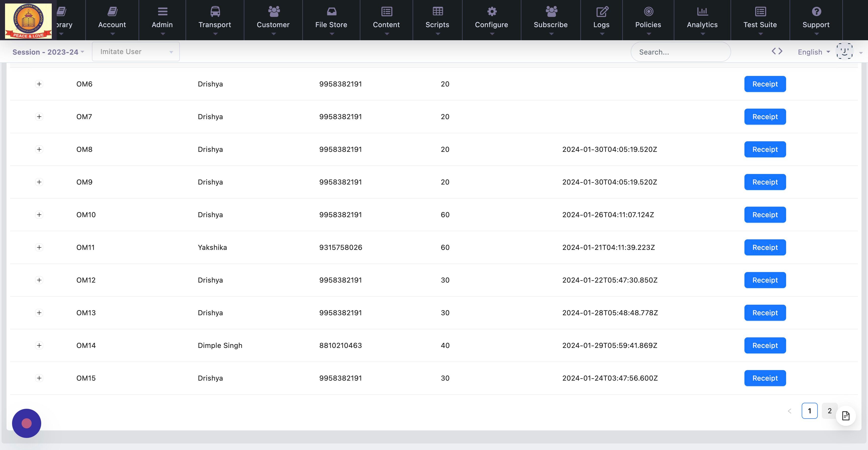Click Receipt button for OM10
The height and width of the screenshot is (450, 868).
765,214
